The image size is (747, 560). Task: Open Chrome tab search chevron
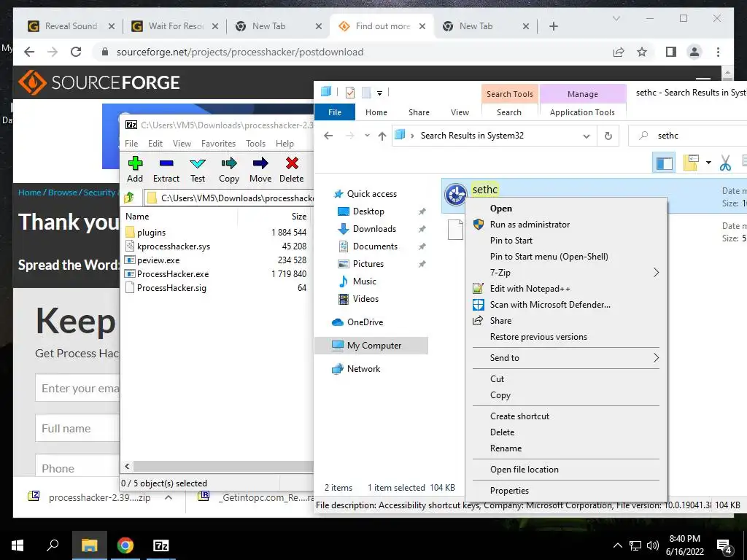click(616, 18)
